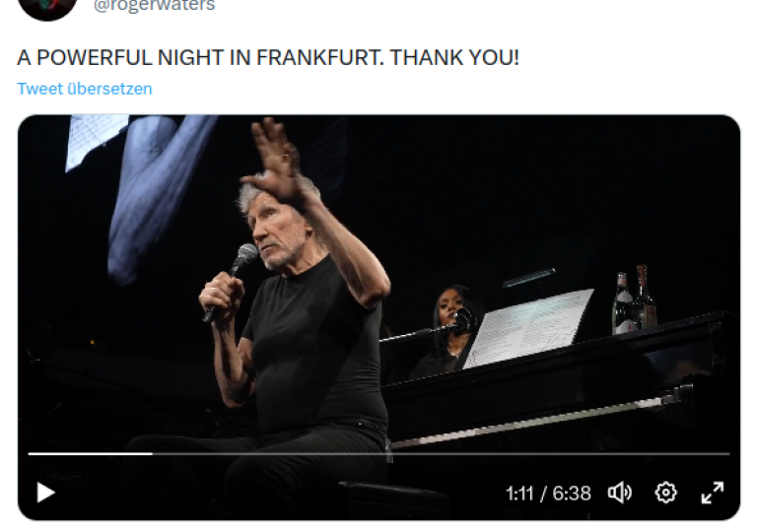Seek to the far end of the video timeline
This screenshot has height=532, width=757.
[x=727, y=454]
